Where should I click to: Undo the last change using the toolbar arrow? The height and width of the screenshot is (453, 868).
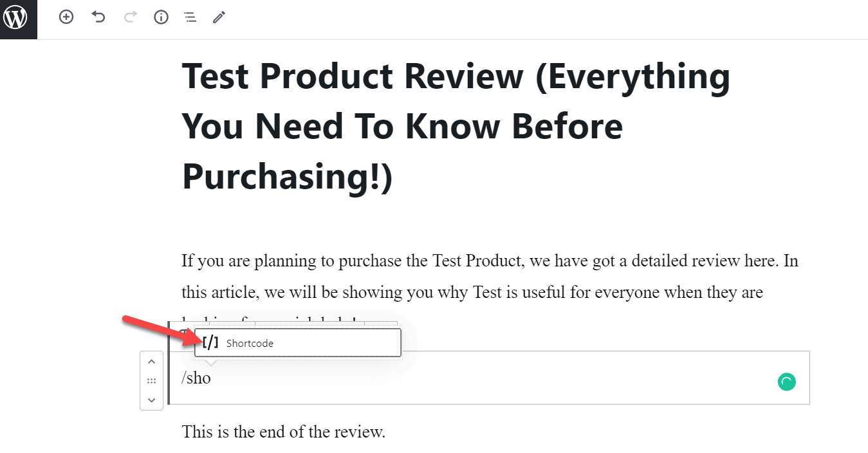click(98, 17)
